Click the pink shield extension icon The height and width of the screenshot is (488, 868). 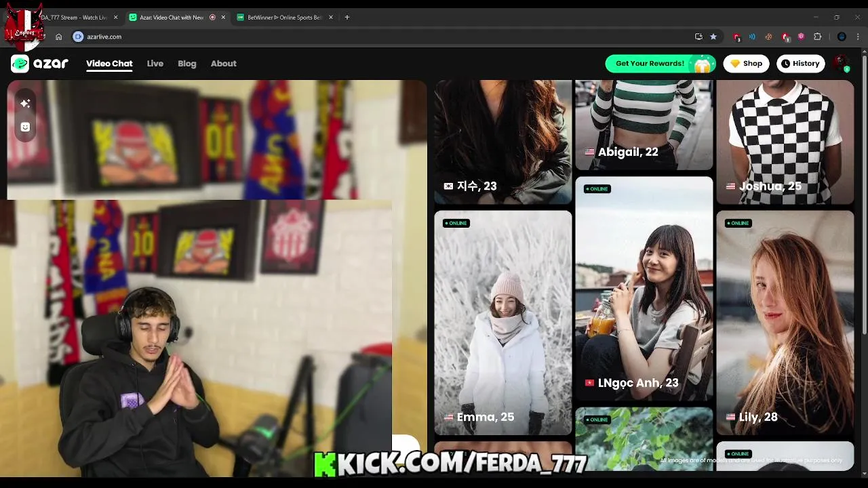click(x=802, y=37)
